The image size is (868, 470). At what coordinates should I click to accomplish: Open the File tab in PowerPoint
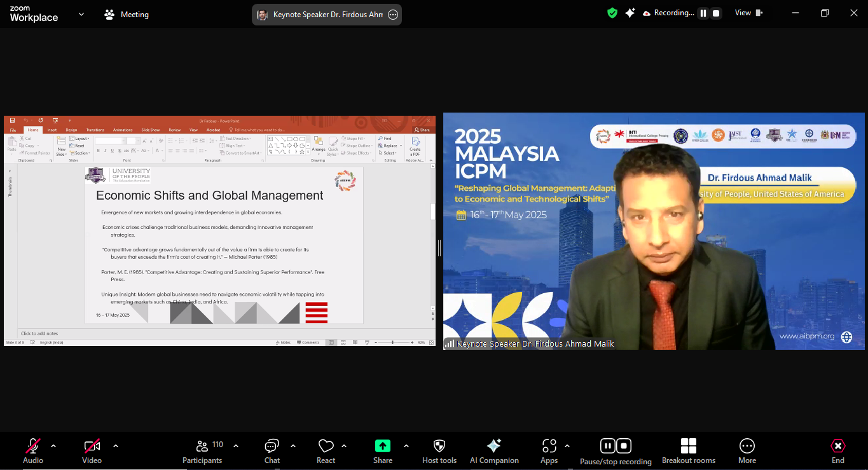tap(13, 130)
